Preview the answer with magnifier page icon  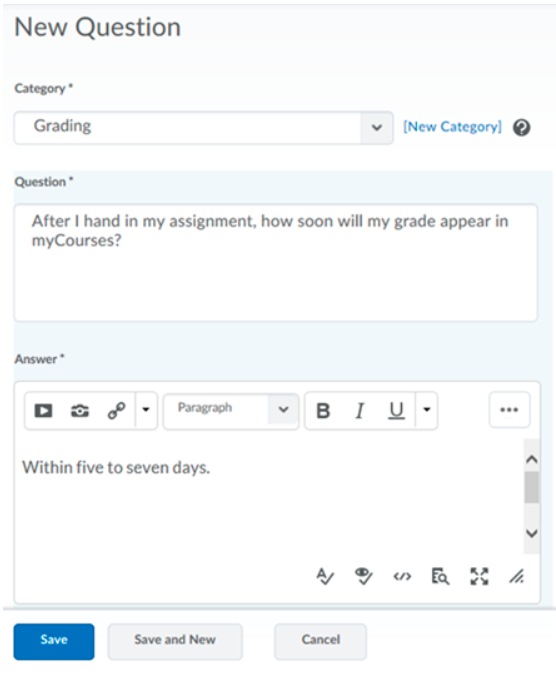tap(440, 576)
